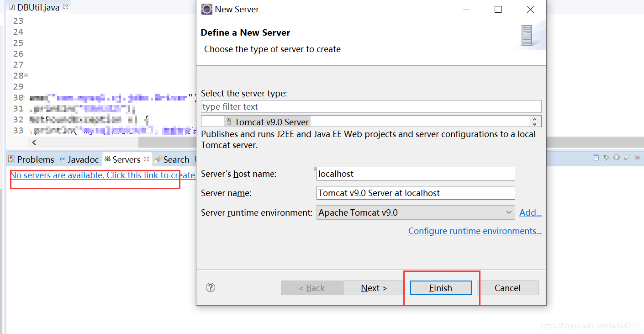
Task: Close the Servers view tab icon
Action: tap(147, 159)
